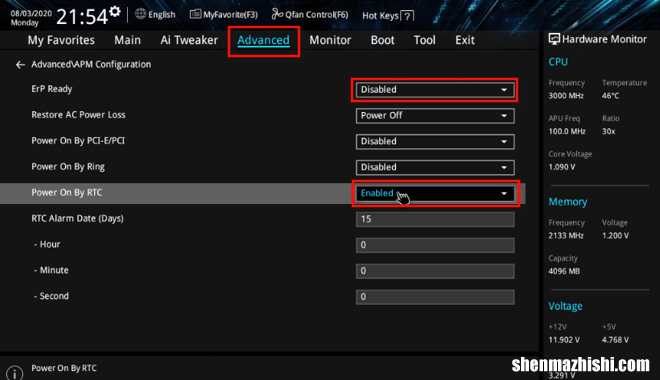Select the RTC Alarm Date (Days) label
This screenshot has width=660, height=380.
pyautogui.click(x=77, y=218)
